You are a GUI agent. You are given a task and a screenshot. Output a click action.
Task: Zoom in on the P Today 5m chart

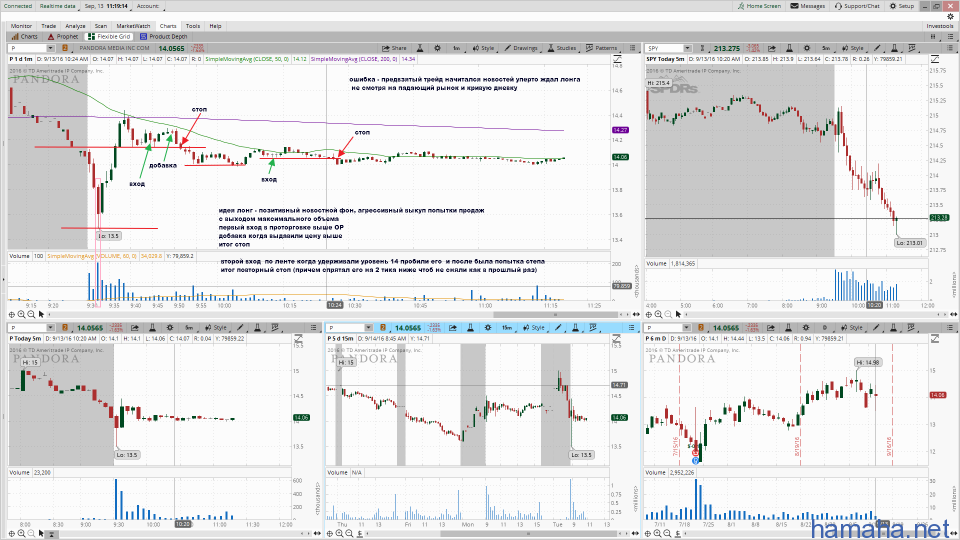[x=21, y=533]
